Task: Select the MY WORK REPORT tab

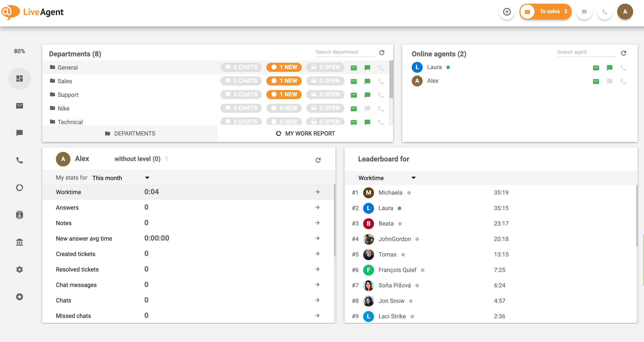Action: (x=305, y=133)
